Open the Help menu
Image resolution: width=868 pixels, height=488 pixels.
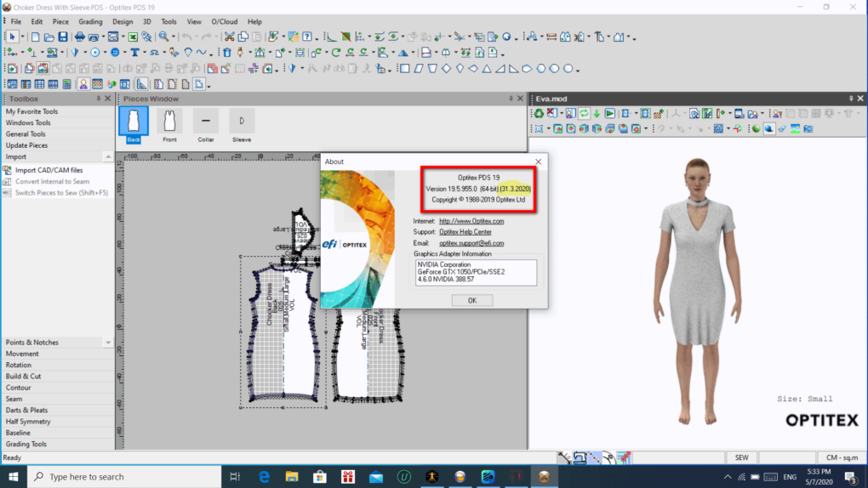pos(254,21)
